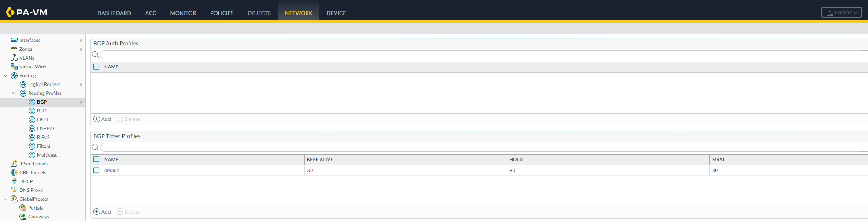The width and height of the screenshot is (868, 221).
Task: Click the VLANs icon in sidebar
Action: 14,58
